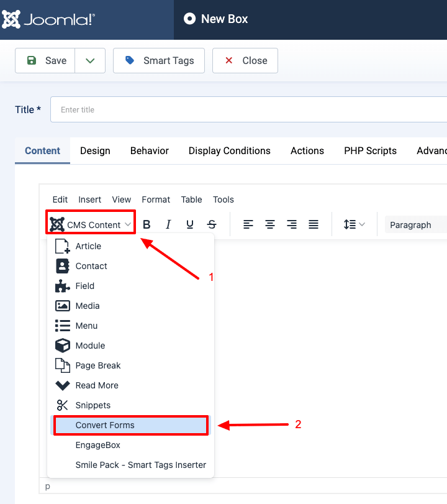The image size is (447, 504).
Task: Choose Convert Forms from the dropdown
Action: pyautogui.click(x=131, y=425)
